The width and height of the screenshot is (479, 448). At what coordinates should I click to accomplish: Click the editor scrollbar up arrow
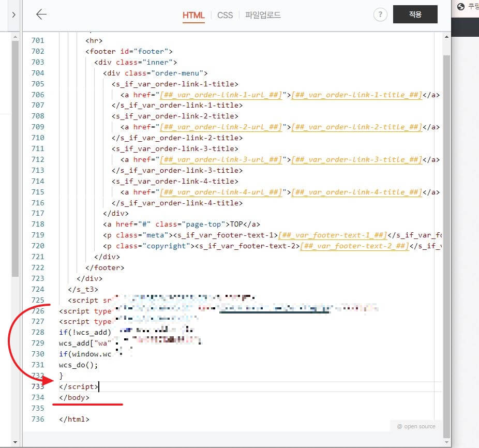pos(446,37)
